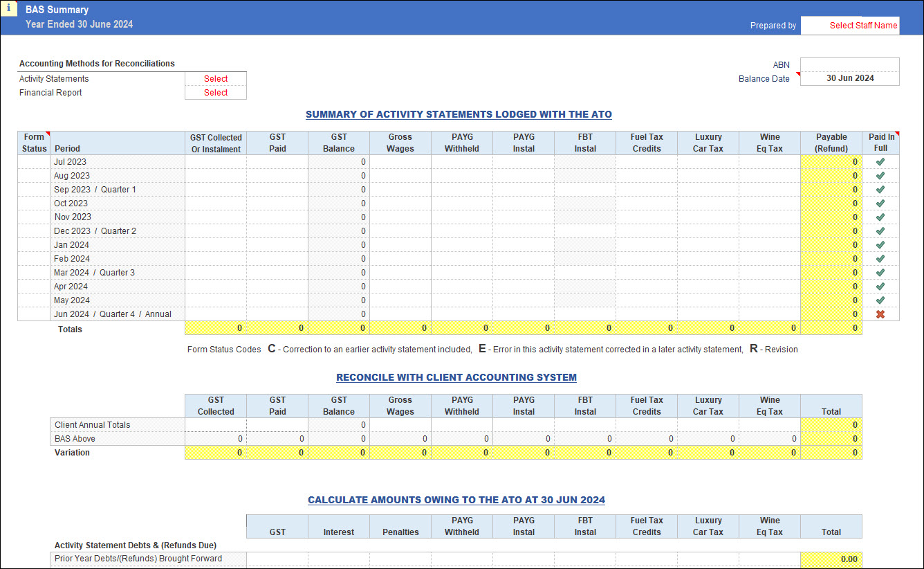The width and height of the screenshot is (924, 569).
Task: Click the green tick for Nov 2023
Action: point(880,217)
